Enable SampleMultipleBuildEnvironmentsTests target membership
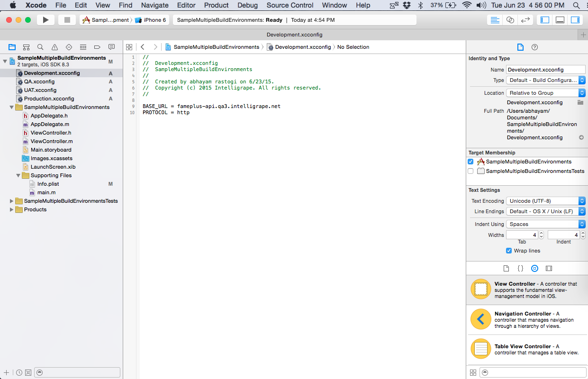 [470, 171]
